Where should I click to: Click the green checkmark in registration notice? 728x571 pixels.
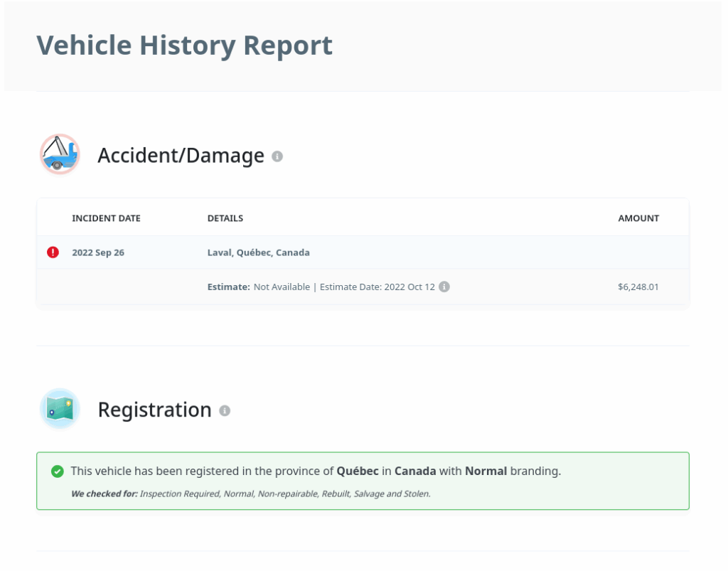(x=58, y=471)
